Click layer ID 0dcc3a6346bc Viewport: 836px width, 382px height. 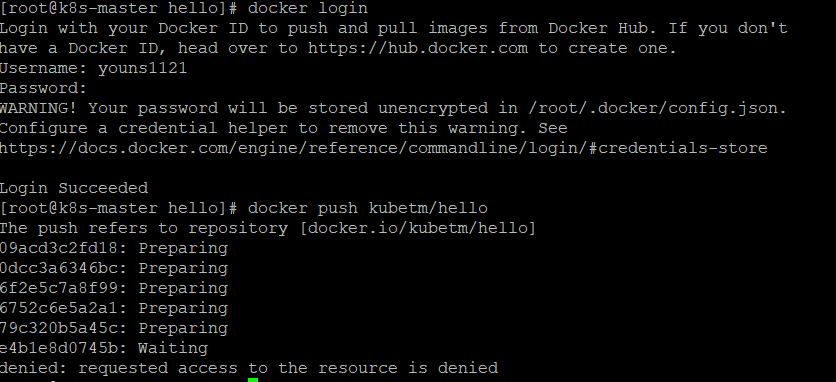click(x=64, y=268)
